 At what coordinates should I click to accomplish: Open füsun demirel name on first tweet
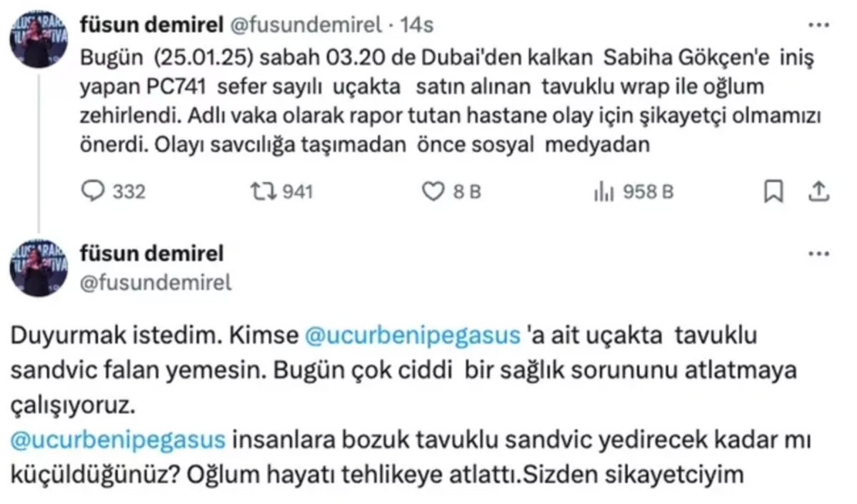point(153,25)
